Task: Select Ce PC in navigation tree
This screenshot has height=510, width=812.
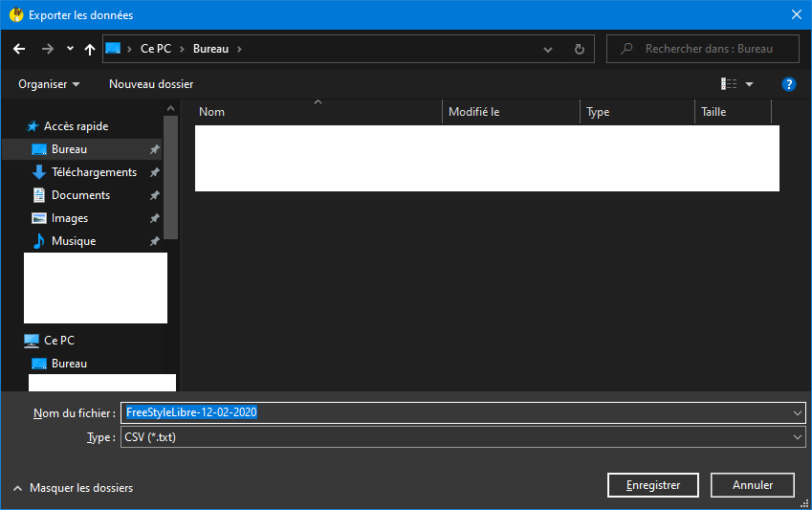Action: (58, 341)
